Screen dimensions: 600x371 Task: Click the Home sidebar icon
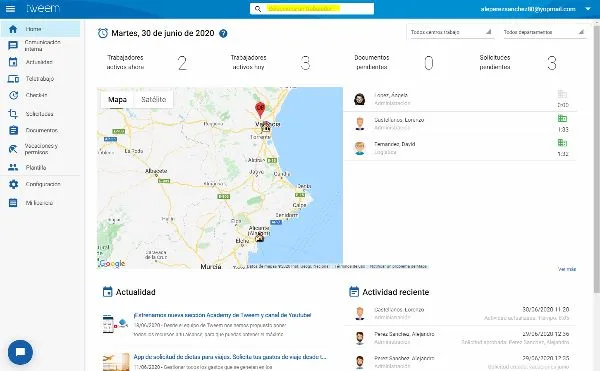coord(13,29)
